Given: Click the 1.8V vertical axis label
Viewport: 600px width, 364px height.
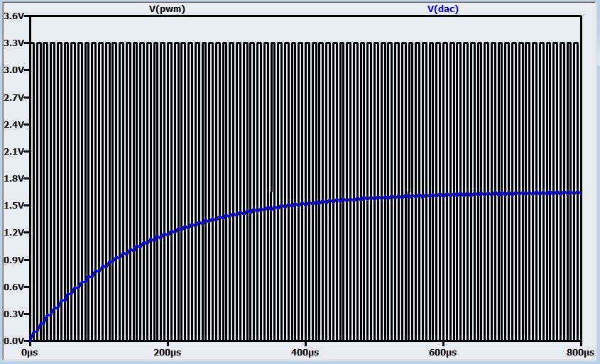Looking at the screenshot, I should [x=12, y=179].
